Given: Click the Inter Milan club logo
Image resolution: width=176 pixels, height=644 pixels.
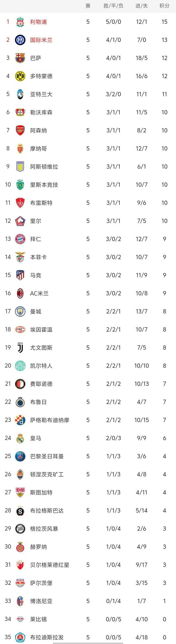Looking at the screenshot, I should 20,40.
